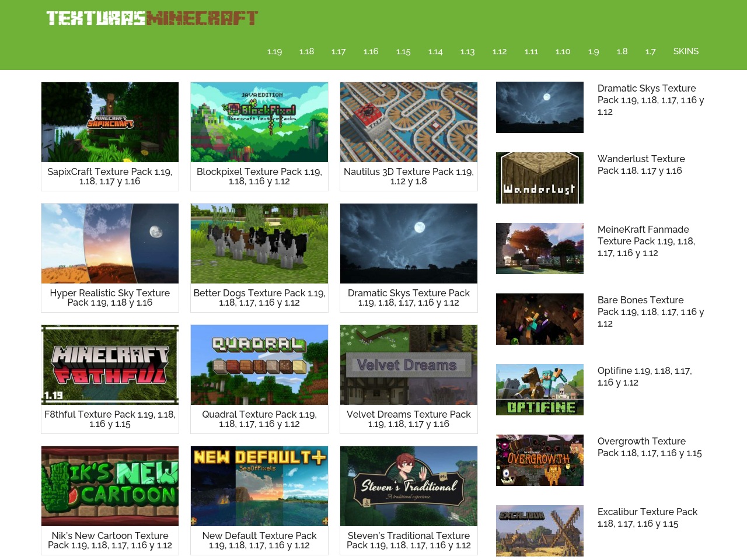Open the Blockpixel pack thumbnail
The image size is (747, 560).
[x=259, y=122]
